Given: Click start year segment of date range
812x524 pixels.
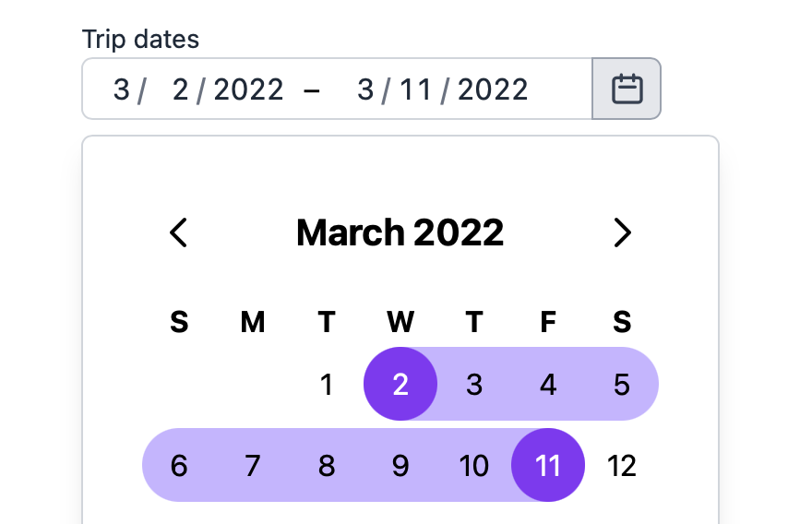Looking at the screenshot, I should (x=248, y=89).
